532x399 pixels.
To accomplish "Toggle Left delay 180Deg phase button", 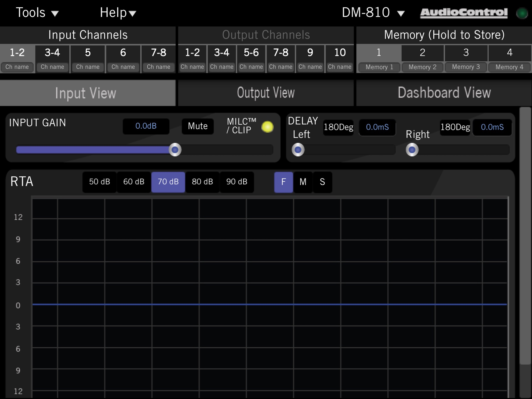I will tap(338, 127).
